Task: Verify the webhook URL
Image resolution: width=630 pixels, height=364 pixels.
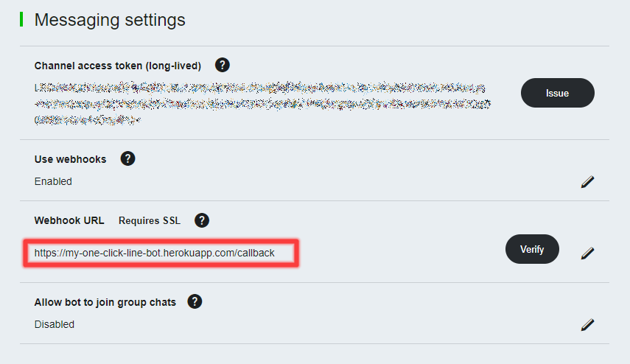Action: pyautogui.click(x=532, y=249)
